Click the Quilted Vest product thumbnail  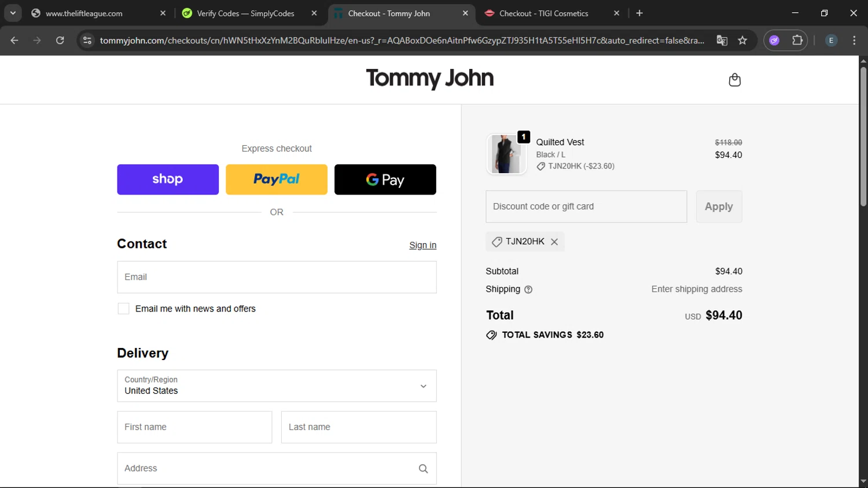pyautogui.click(x=506, y=154)
